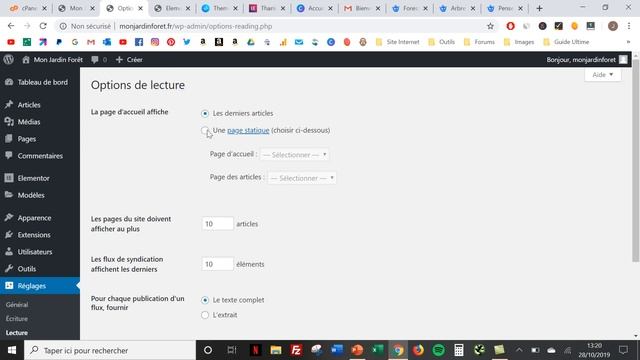
Task: Open Pages menu in sidebar
Action: 40,139
